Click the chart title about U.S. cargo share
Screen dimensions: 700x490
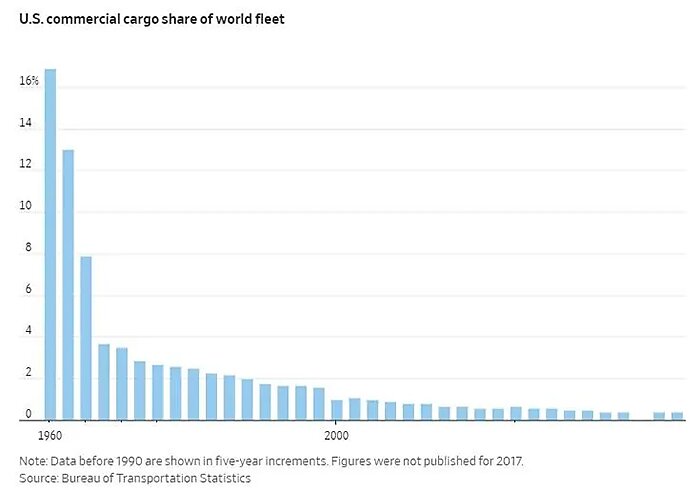point(151,19)
